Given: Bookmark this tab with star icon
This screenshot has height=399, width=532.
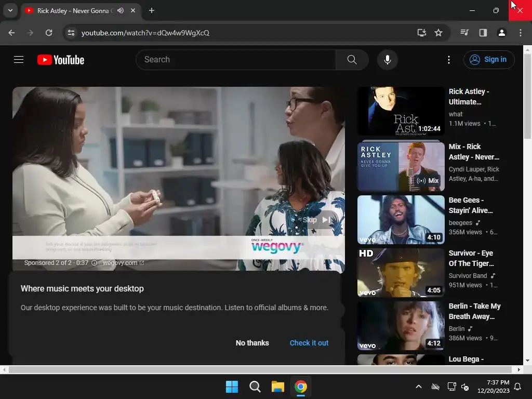Looking at the screenshot, I should pos(438,33).
